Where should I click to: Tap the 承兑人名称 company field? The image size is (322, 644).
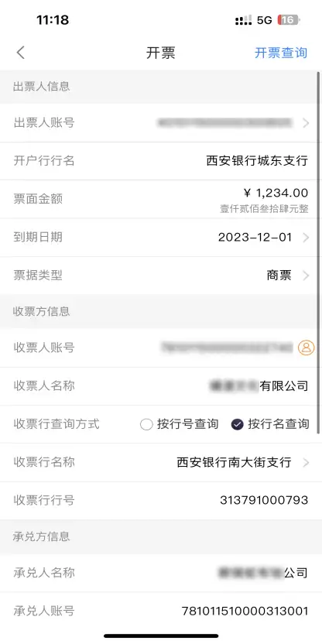pyautogui.click(x=161, y=573)
